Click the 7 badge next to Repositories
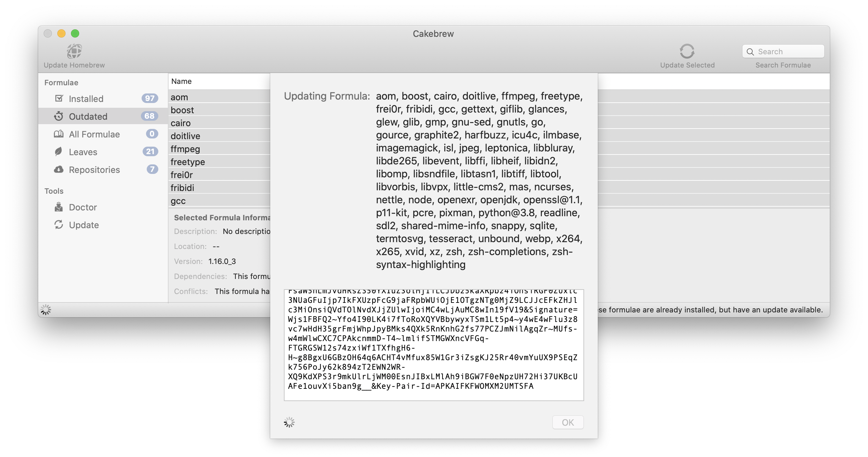The height and width of the screenshot is (457, 868). click(152, 169)
